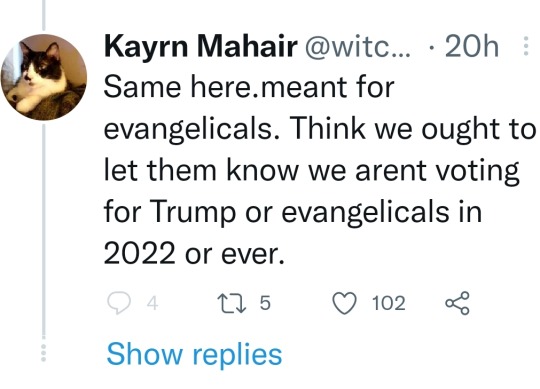540x389 pixels.
Task: Click the retweet count 5
Action: (x=265, y=303)
